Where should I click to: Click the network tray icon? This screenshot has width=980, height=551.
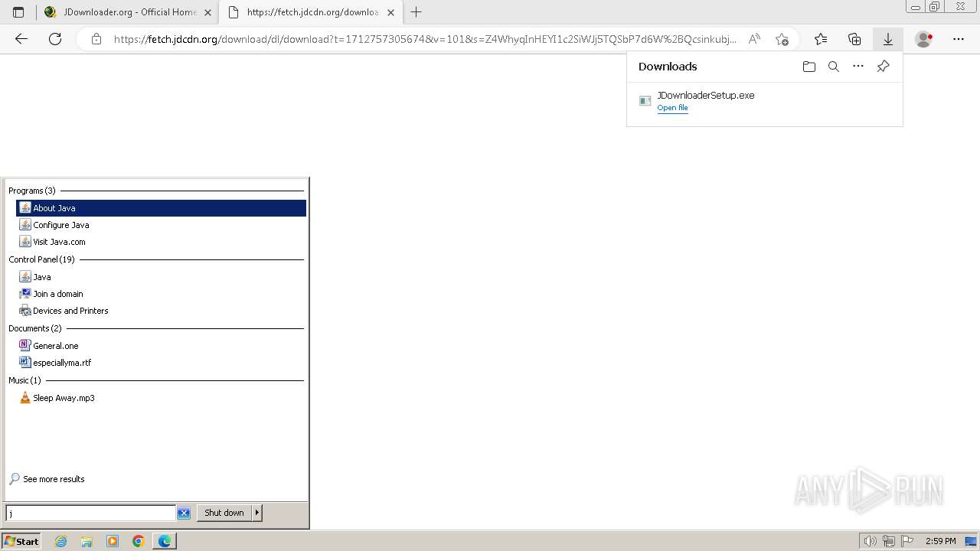click(889, 541)
